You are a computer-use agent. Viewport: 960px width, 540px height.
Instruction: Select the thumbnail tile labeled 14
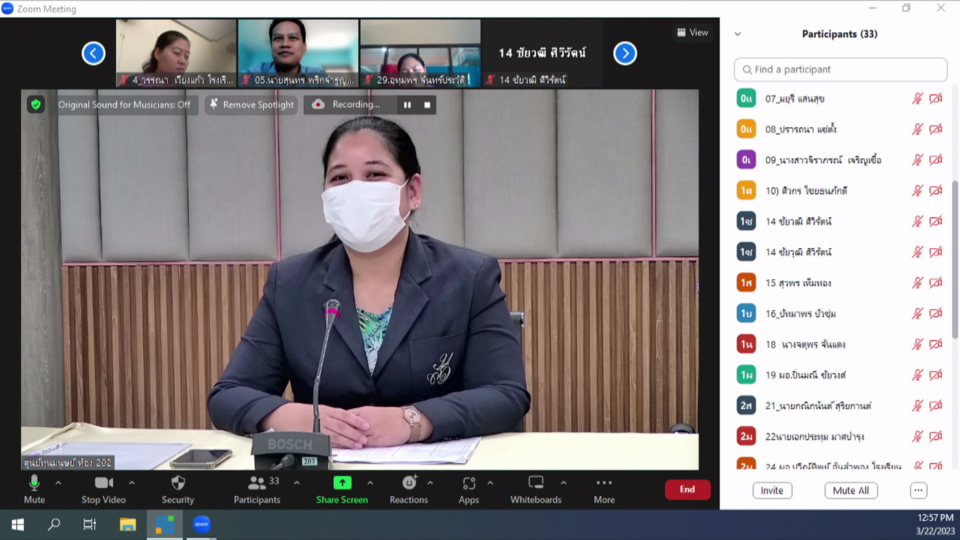[542, 53]
